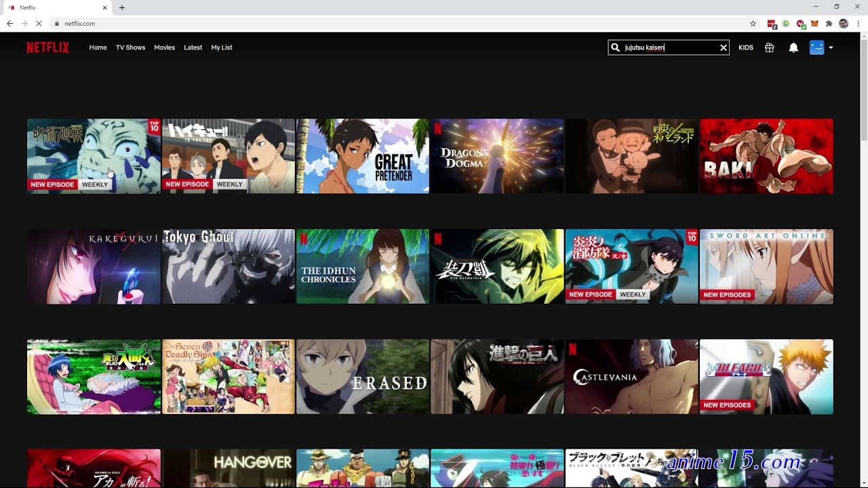Select the Netflix browser tab

58,7
